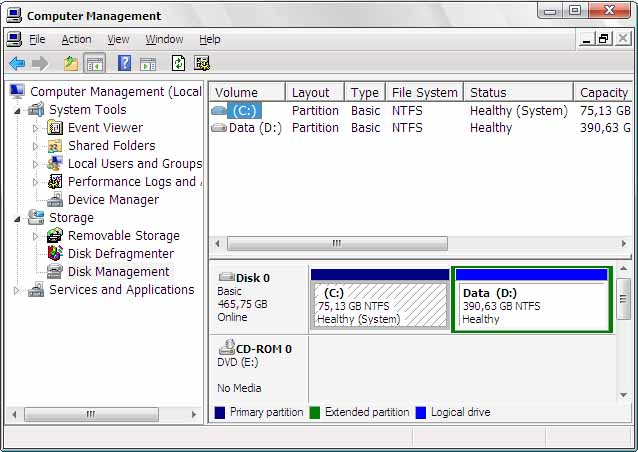Minimize the inner MMC child window

pyautogui.click(x=586, y=39)
